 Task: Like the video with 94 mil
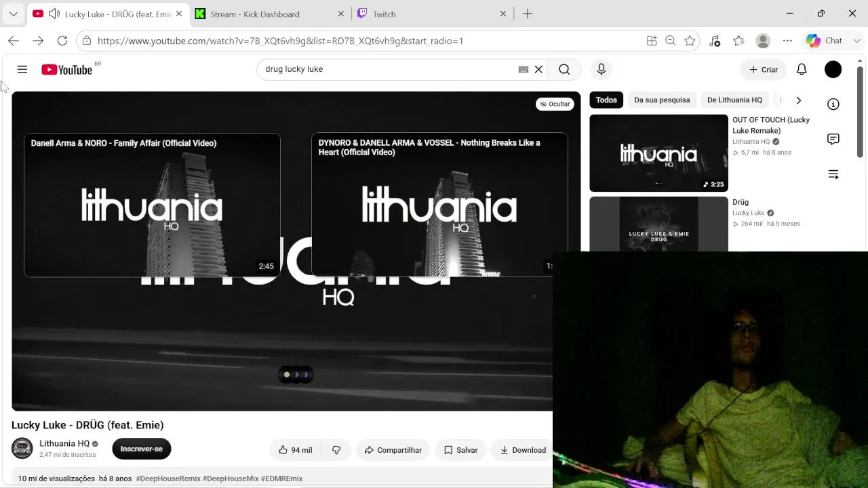coord(296,450)
